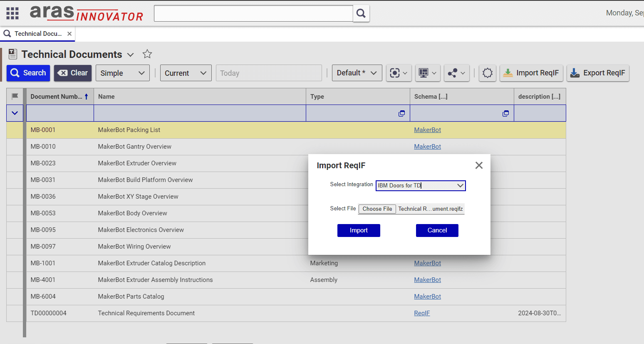The width and height of the screenshot is (644, 344).
Task: Select the MB-0053 document number
Action: 43,213
